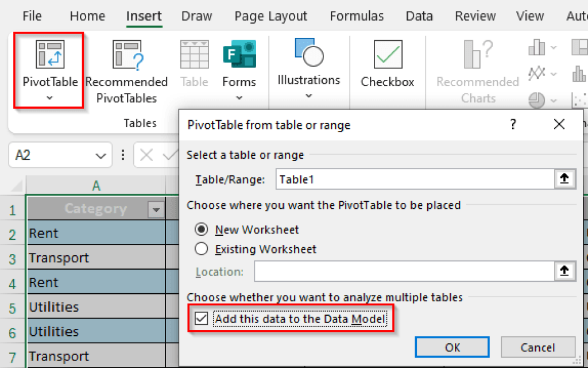Click the range selector icon beside Location

pos(564,271)
